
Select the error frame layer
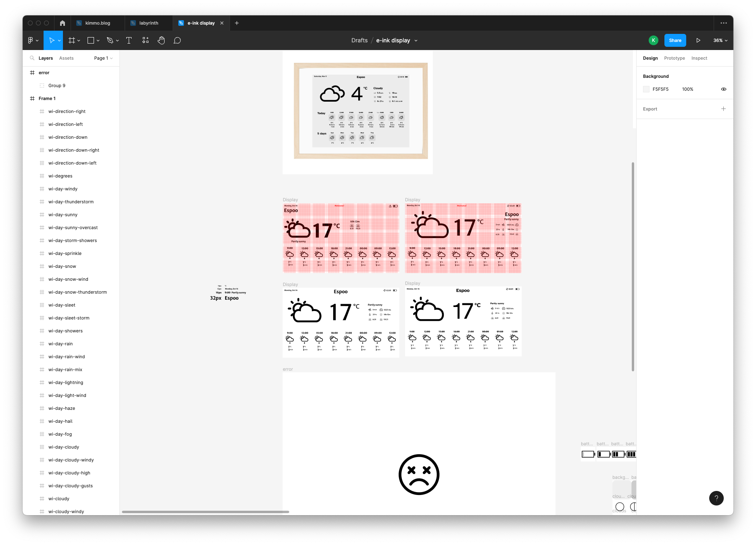point(71,73)
